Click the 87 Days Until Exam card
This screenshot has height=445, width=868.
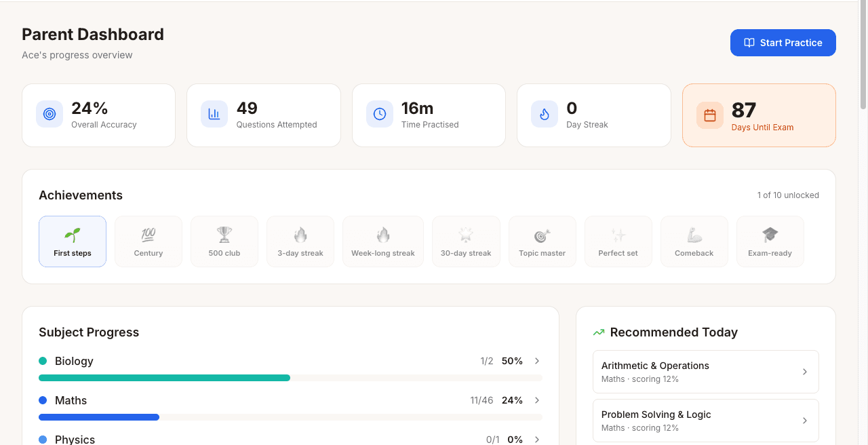(x=759, y=115)
